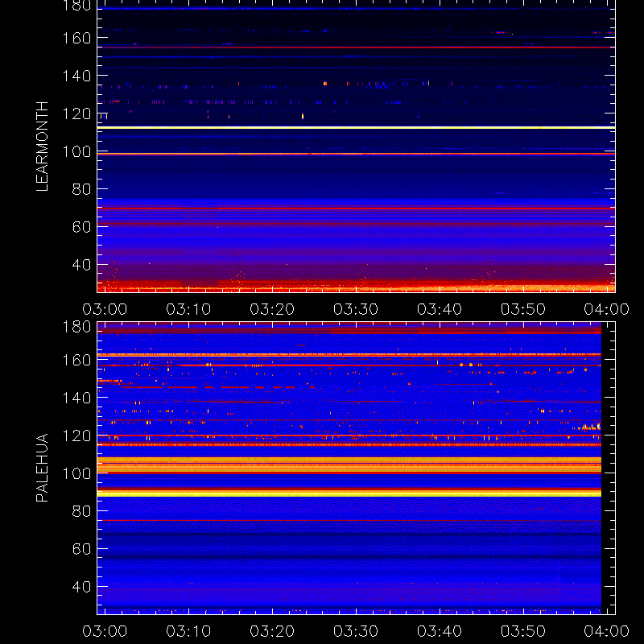Image resolution: width=644 pixels, height=644 pixels.
Task: Select the 100 frequency label on LEARMONTH axis
Action: click(x=76, y=152)
